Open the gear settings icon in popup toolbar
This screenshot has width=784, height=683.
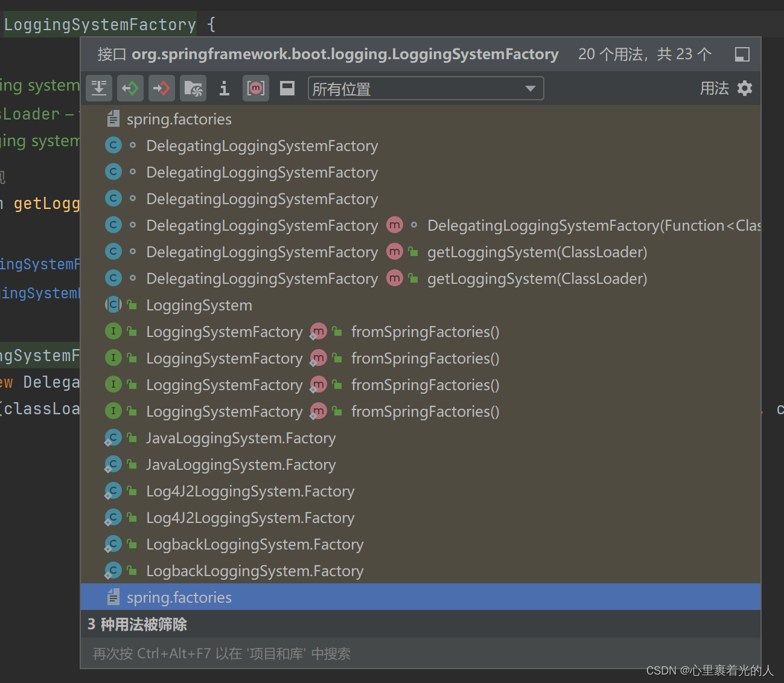[745, 88]
